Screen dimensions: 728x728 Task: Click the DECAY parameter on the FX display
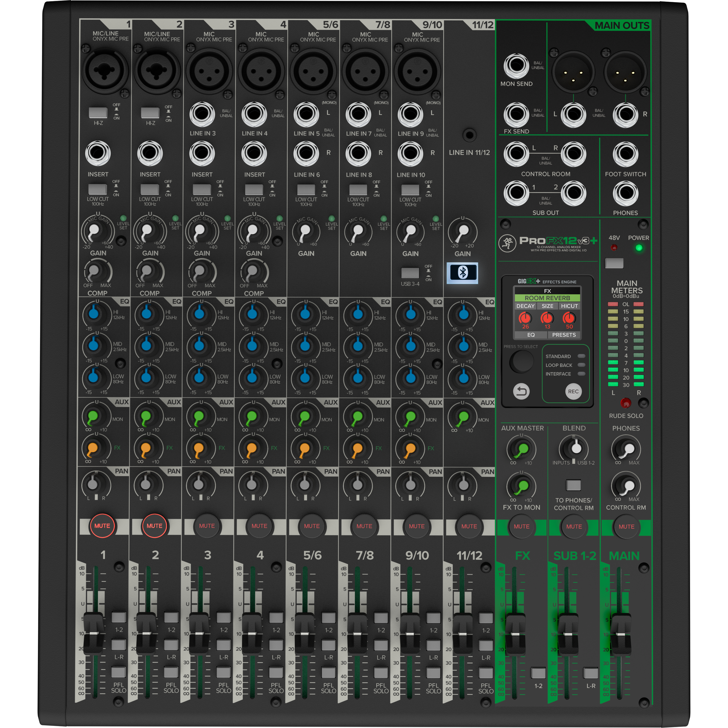point(525,306)
